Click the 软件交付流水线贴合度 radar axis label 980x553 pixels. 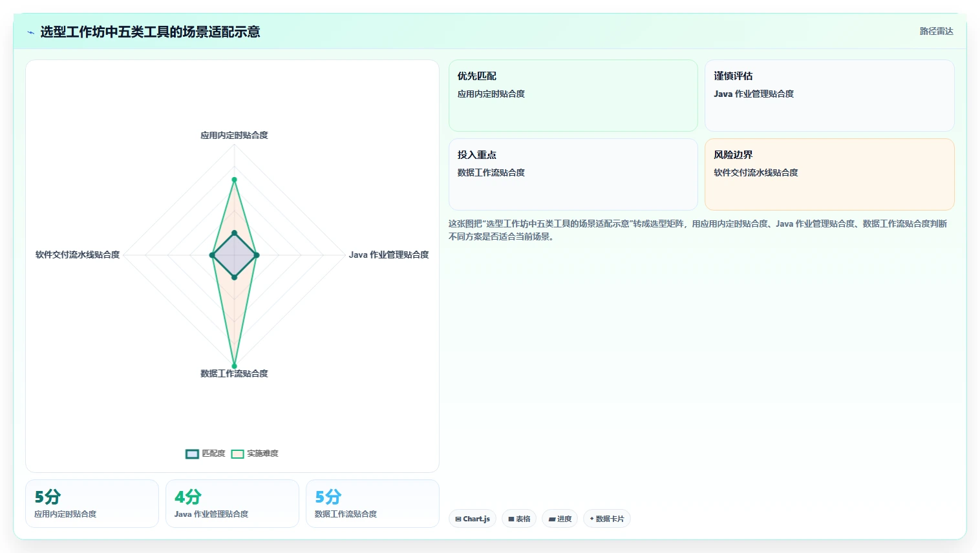[78, 255]
